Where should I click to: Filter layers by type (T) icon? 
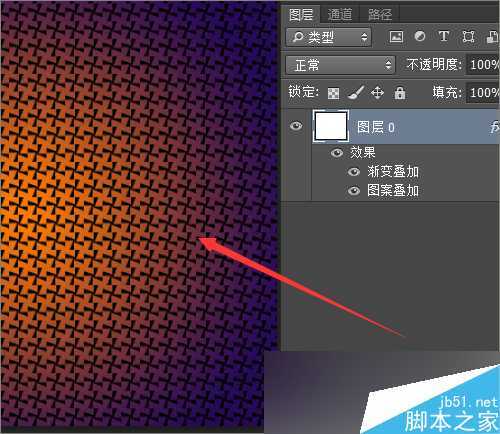pos(443,36)
